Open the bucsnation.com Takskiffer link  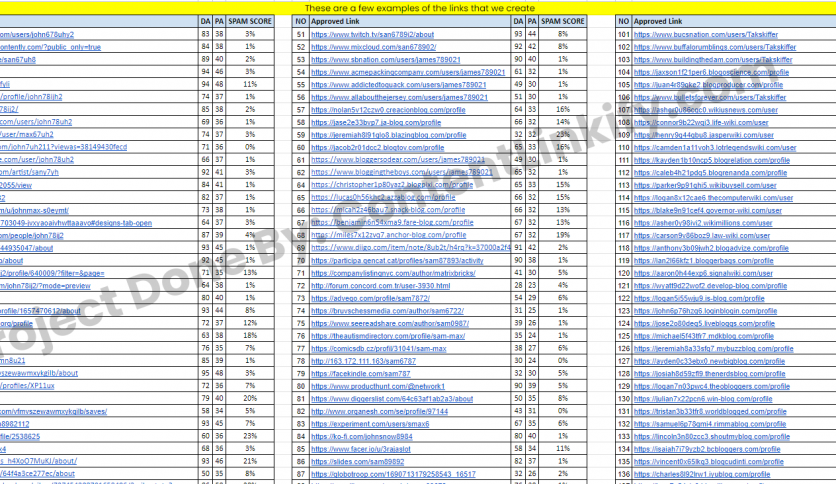point(705,34)
